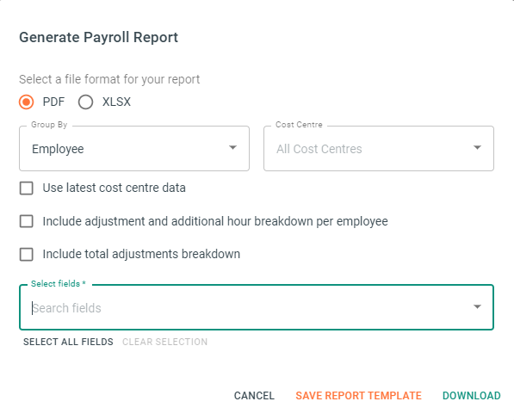Check Include total adjustments breakdown box
Image resolution: width=514 pixels, height=420 pixels.
(x=26, y=254)
